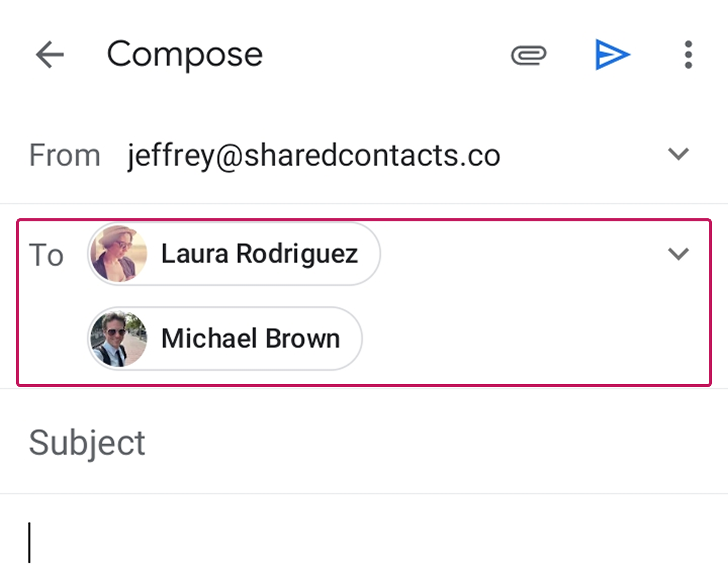The image size is (728, 571).
Task: Attach a file with the paperclip icon
Action: click(x=528, y=55)
